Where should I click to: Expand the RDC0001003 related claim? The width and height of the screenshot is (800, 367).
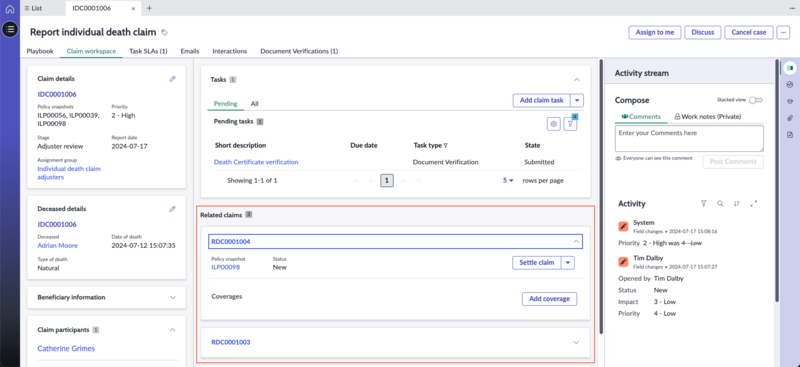(577, 342)
